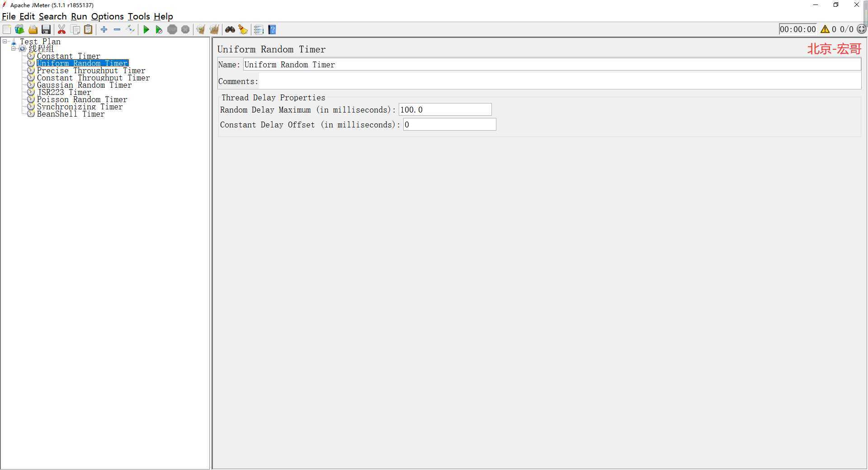Open the Function Helper list icon
Viewport: 868px width, 470px height.
tap(259, 29)
